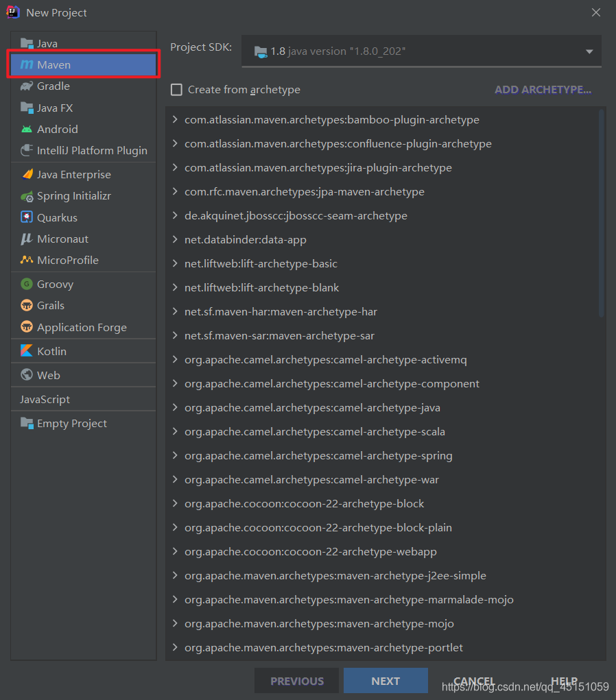Image resolution: width=616 pixels, height=700 pixels.
Task: Select Gradle project type label
Action: [54, 86]
